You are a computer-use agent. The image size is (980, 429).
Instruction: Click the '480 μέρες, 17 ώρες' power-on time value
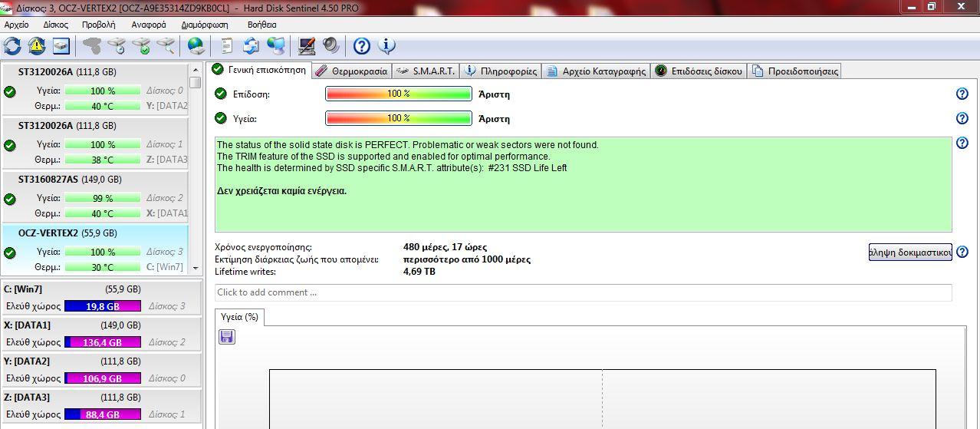coord(445,247)
